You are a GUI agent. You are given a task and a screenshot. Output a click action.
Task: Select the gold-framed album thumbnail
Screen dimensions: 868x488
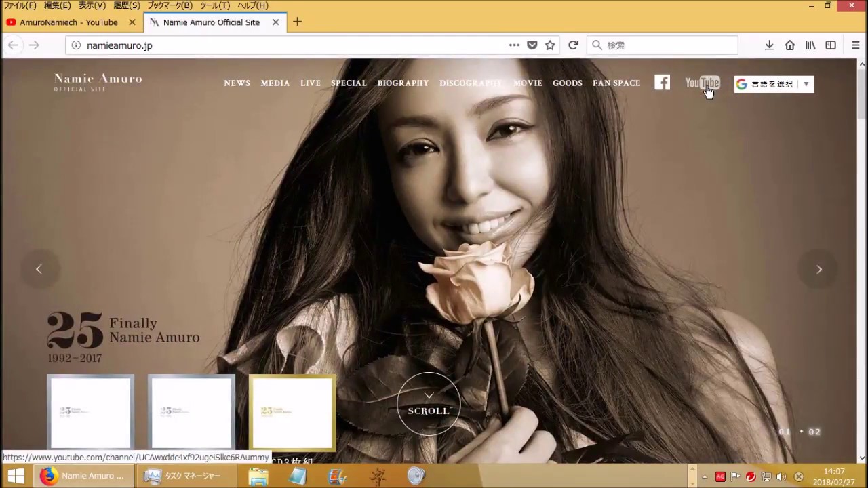click(x=292, y=412)
